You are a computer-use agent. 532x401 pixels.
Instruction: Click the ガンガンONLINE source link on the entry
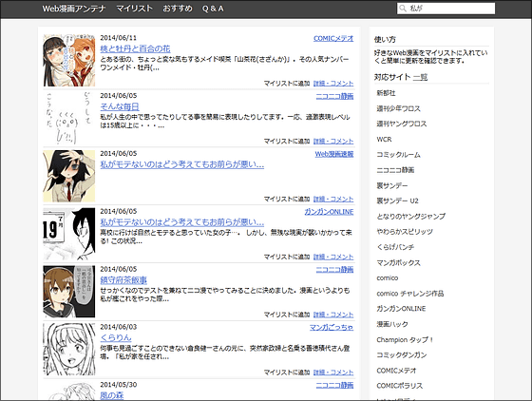[329, 212]
